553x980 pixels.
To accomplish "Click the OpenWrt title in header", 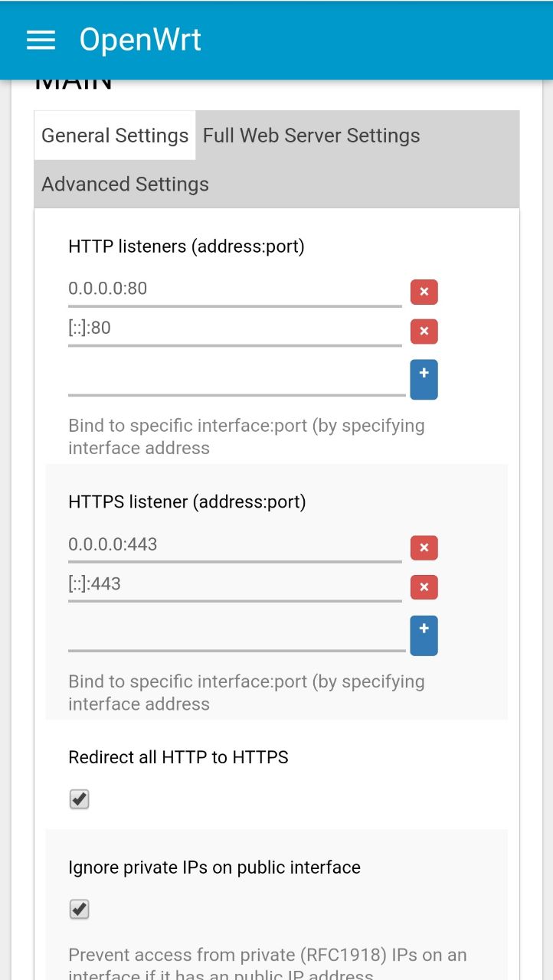I will pos(140,40).
